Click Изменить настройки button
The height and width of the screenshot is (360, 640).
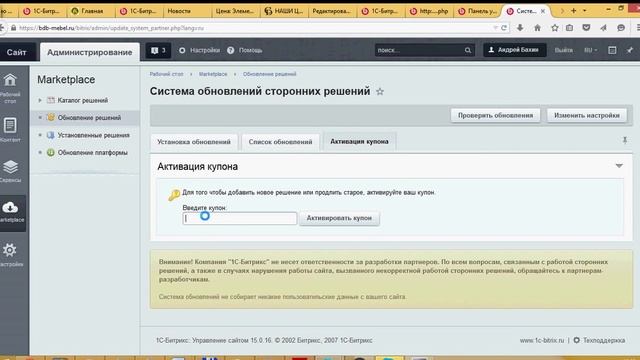point(587,116)
